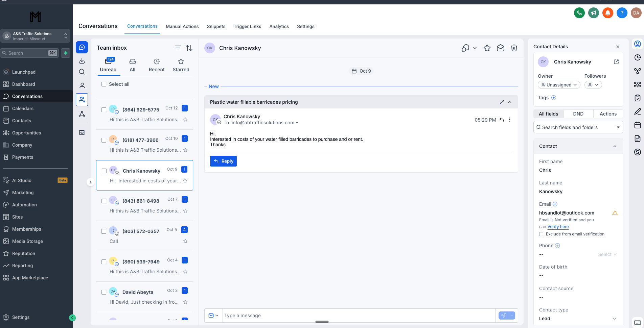
Task: Open the inbox filter icon
Action: (178, 48)
